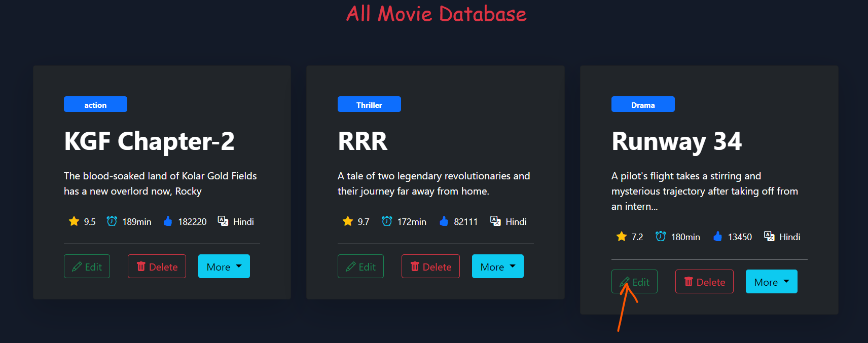
Task: Click the legendary revolutionaries description text
Action: [x=434, y=183]
